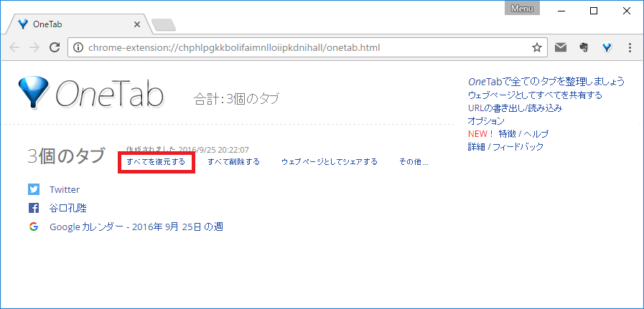This screenshot has height=309, width=644.
Task: Open a new tab with the new tab button
Action: coord(164,25)
